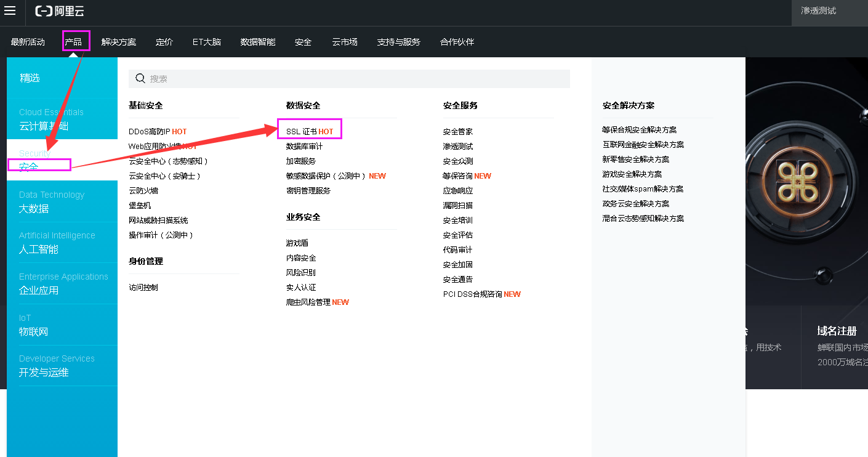
Task: Click the 阿里云 logo
Action: (60, 11)
